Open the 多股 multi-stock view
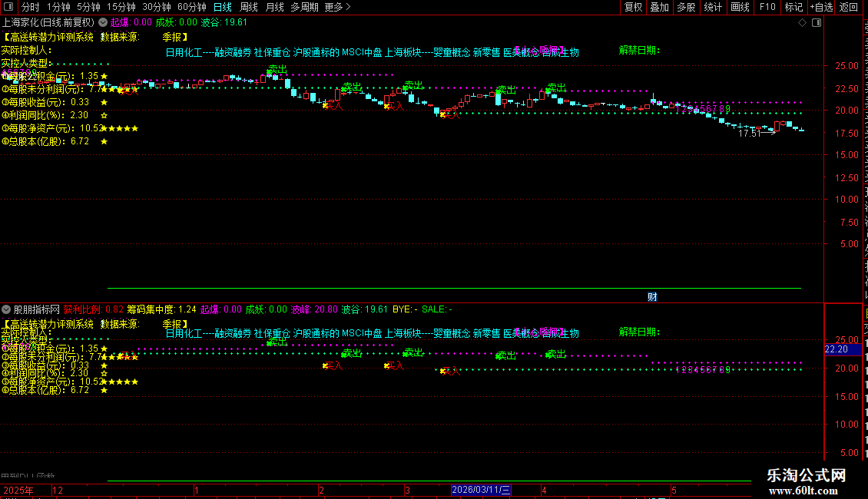Image resolution: width=868 pixels, height=499 pixels. (x=686, y=7)
